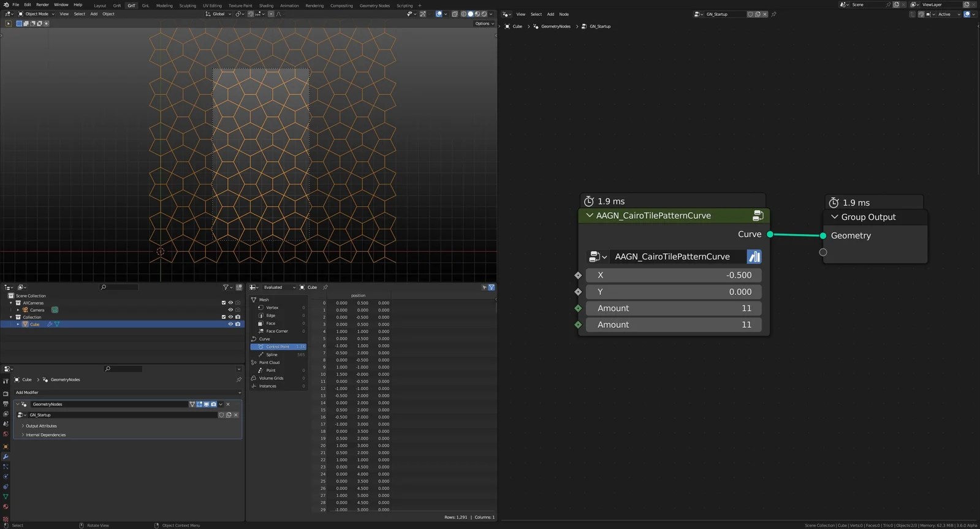
Task: Click fake user shield next to GN_Startup
Action: coord(221,415)
